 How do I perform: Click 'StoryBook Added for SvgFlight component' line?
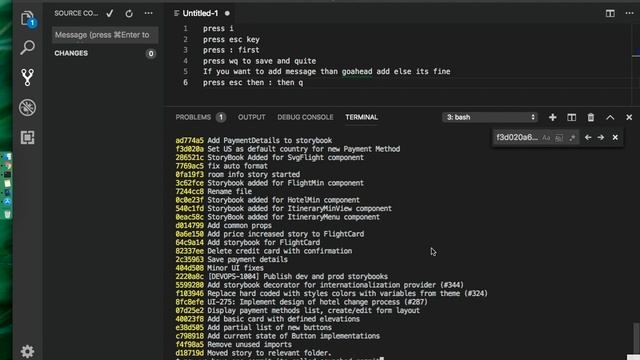[x=285, y=158]
